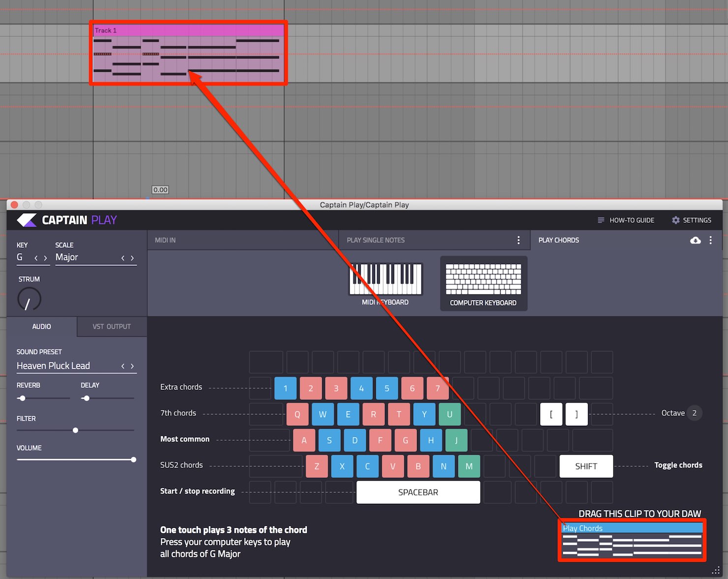728x579 pixels.
Task: Select next scale with right arrow
Action: pos(132,258)
